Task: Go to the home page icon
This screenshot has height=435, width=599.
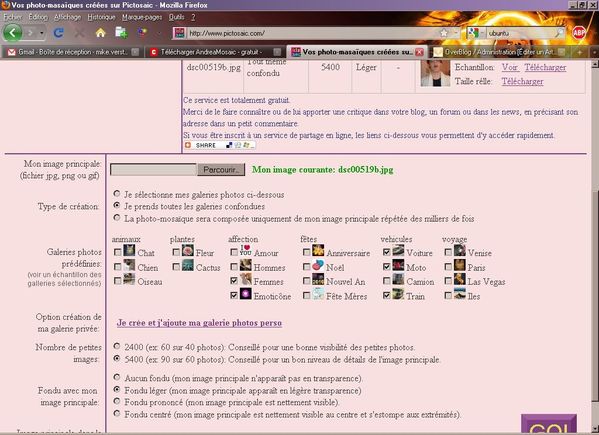Action: click(x=100, y=33)
